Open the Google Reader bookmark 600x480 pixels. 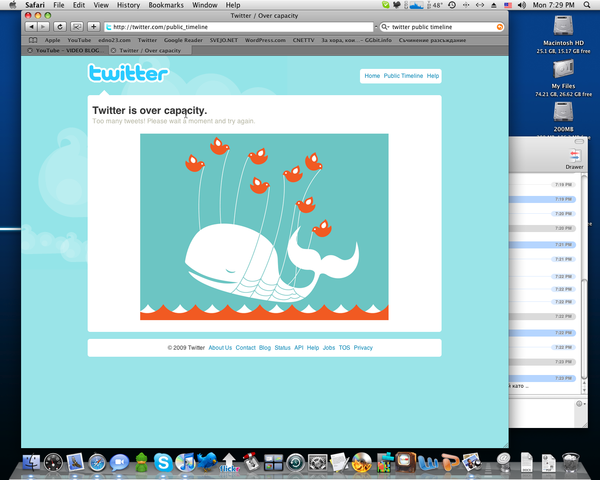pos(183,40)
